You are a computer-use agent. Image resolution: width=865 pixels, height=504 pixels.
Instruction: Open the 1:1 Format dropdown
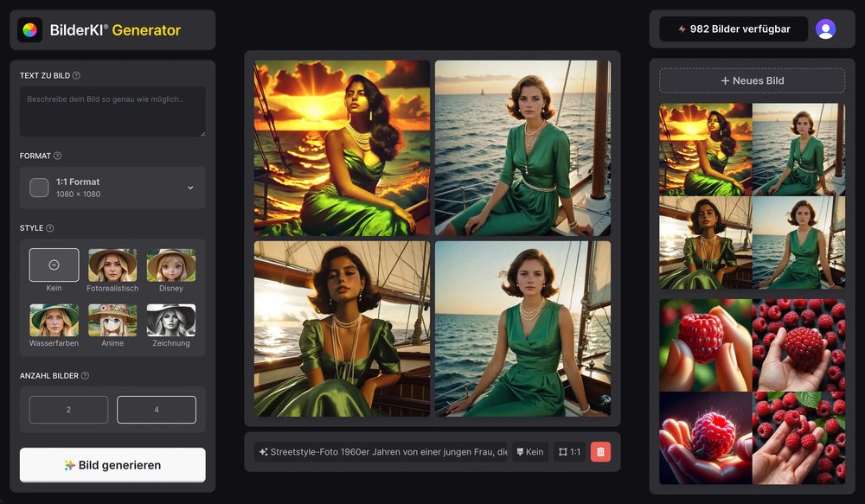tap(112, 188)
